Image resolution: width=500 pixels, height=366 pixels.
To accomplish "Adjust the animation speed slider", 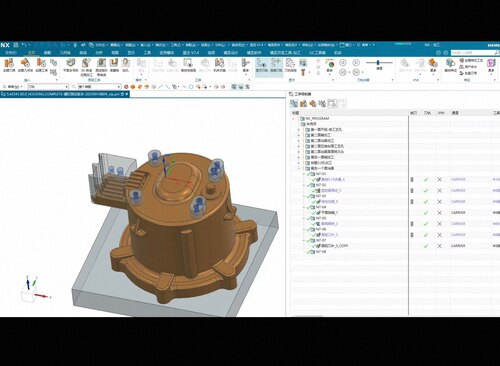I will (x=378, y=62).
